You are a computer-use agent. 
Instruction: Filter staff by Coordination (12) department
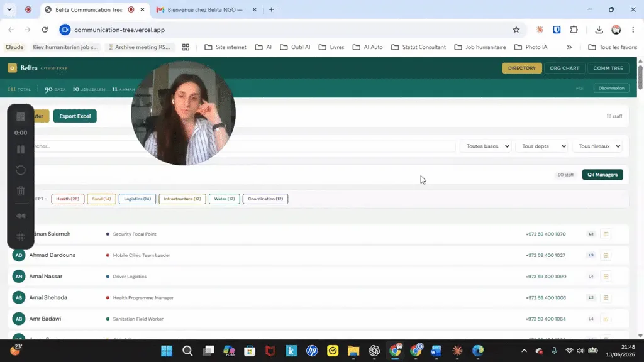(x=265, y=199)
